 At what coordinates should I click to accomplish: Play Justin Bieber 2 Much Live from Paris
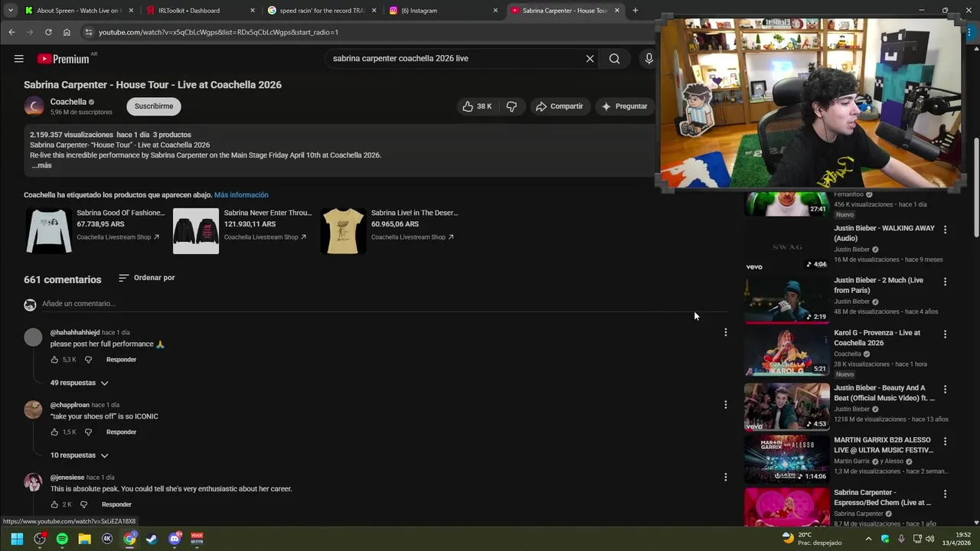[786, 299]
